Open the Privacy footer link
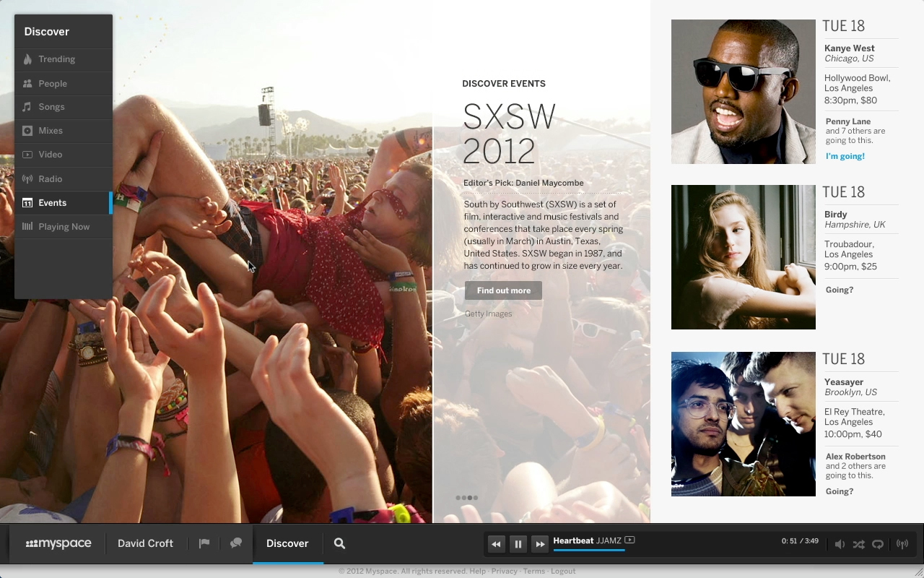 (x=505, y=571)
